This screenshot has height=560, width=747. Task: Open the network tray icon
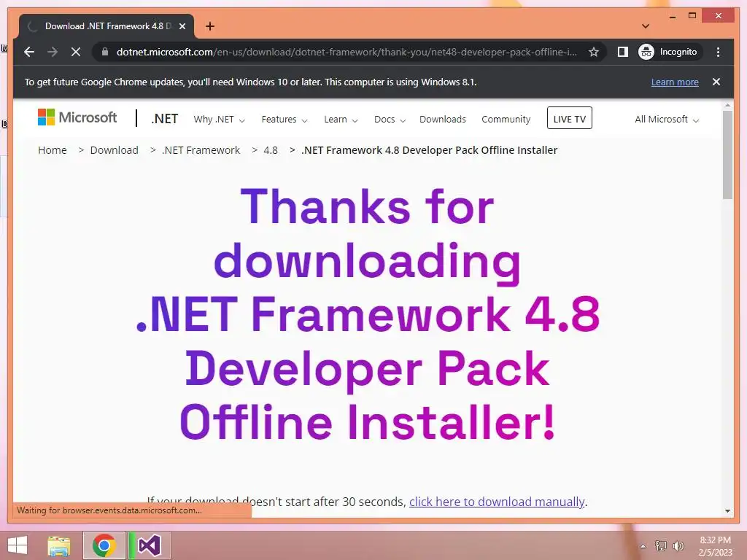(x=661, y=545)
